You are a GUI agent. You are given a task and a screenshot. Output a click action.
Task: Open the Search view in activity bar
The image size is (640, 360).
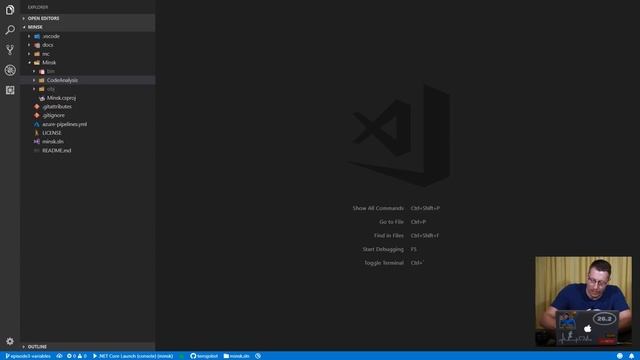pos(10,30)
